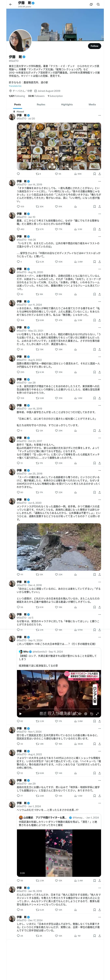Like the Aug 16, 2020 tweet
This screenshot has width=110, height=980.
(56, 294)
